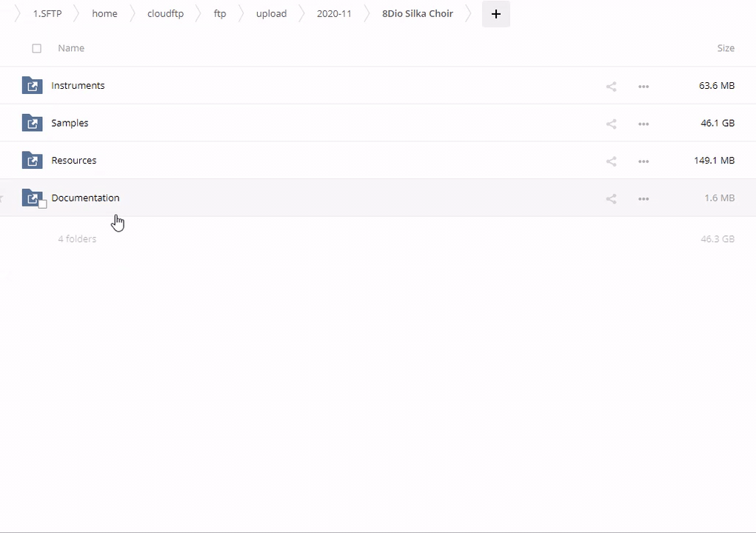Toggle the select-all checkbox in header
This screenshot has width=756, height=533.
click(x=36, y=48)
